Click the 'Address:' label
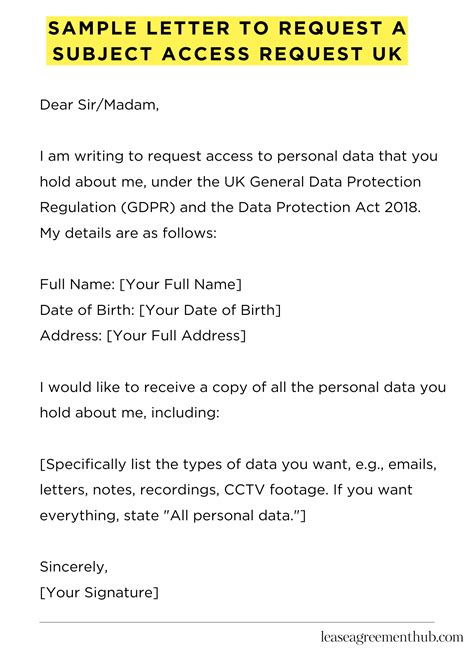Screen dimensions: 474x670 71,335
